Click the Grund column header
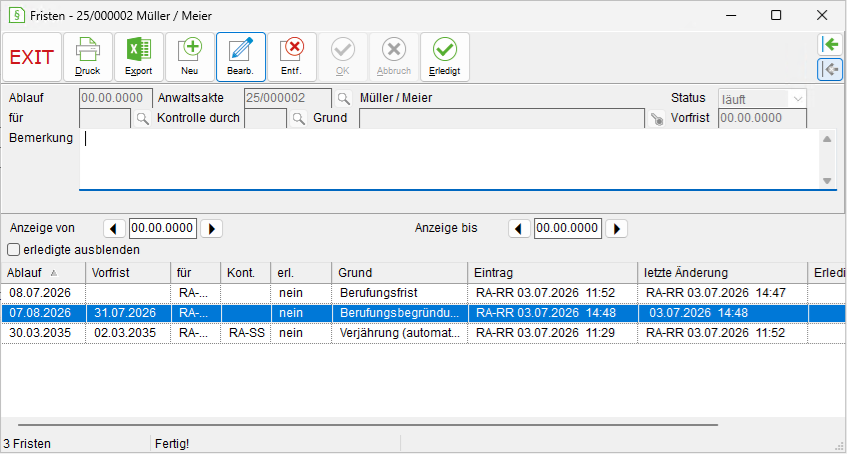The height and width of the screenshot is (454, 847). tap(399, 273)
